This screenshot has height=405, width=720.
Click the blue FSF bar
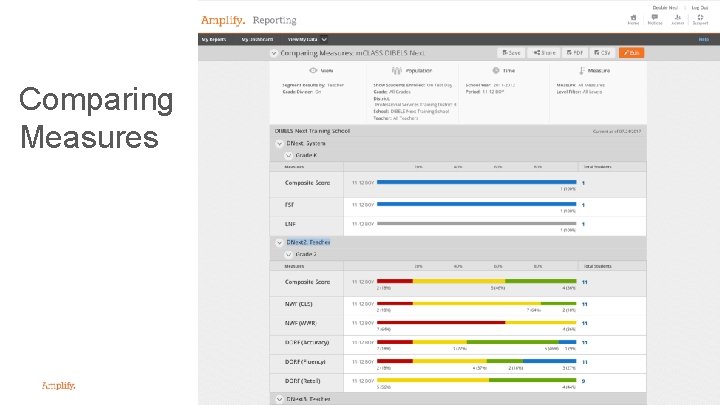click(x=477, y=204)
